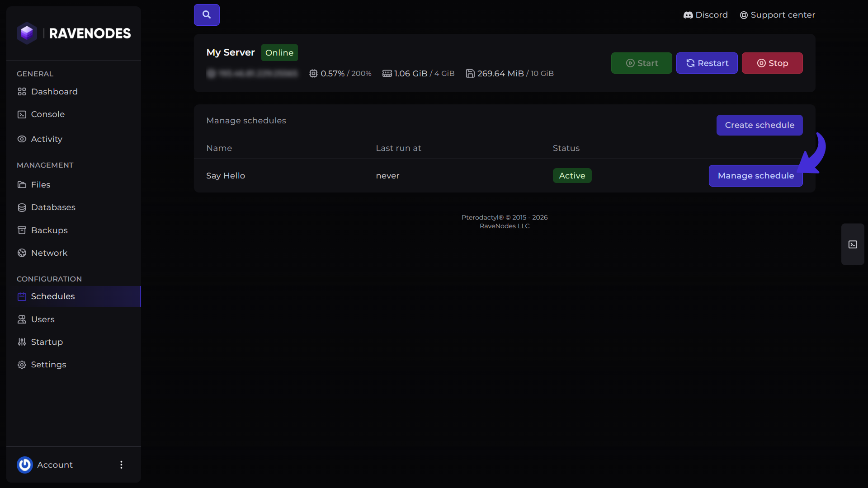Open the floating console terminal icon
Screen dimensions: 868x488
coord(853,244)
